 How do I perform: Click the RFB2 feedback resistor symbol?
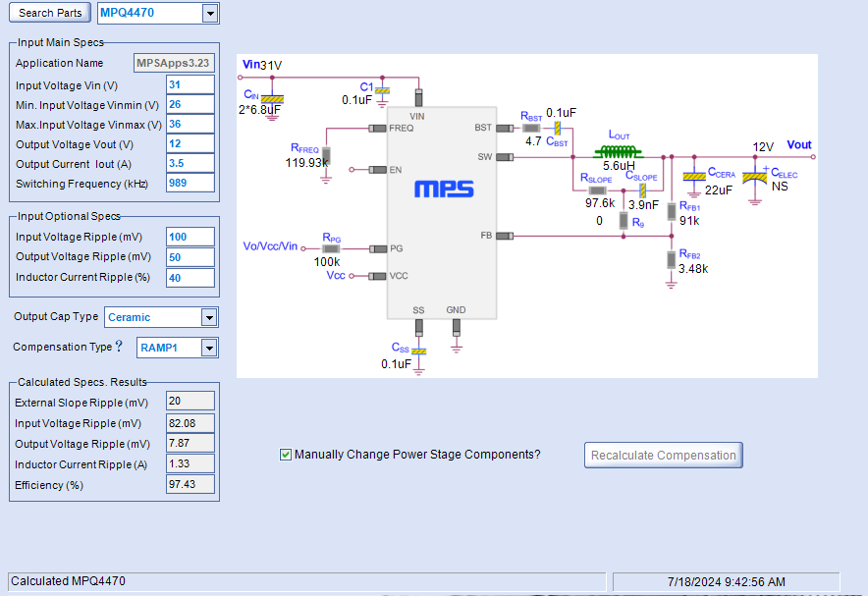coord(672,259)
